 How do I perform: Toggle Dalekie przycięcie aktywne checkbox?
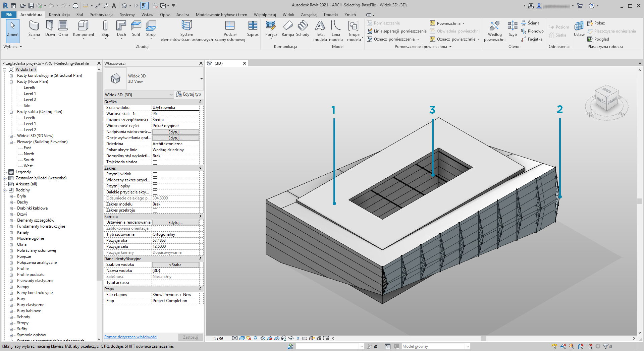point(155,192)
